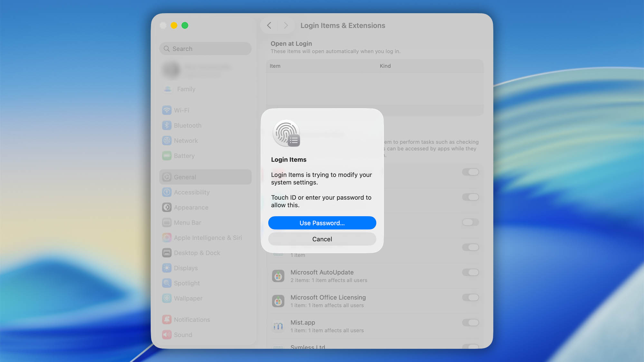644x362 pixels.
Task: Expand the Family section in sidebar
Action: 186,89
